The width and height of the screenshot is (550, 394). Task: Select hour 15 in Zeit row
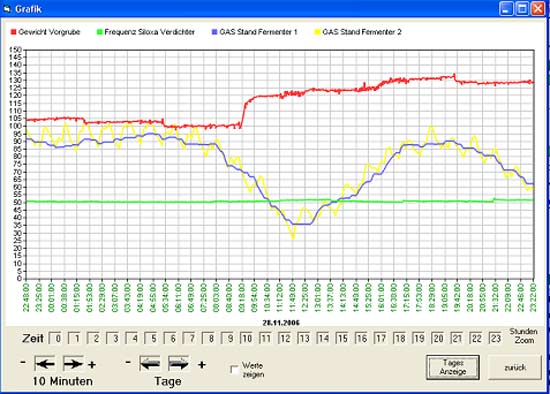point(342,339)
